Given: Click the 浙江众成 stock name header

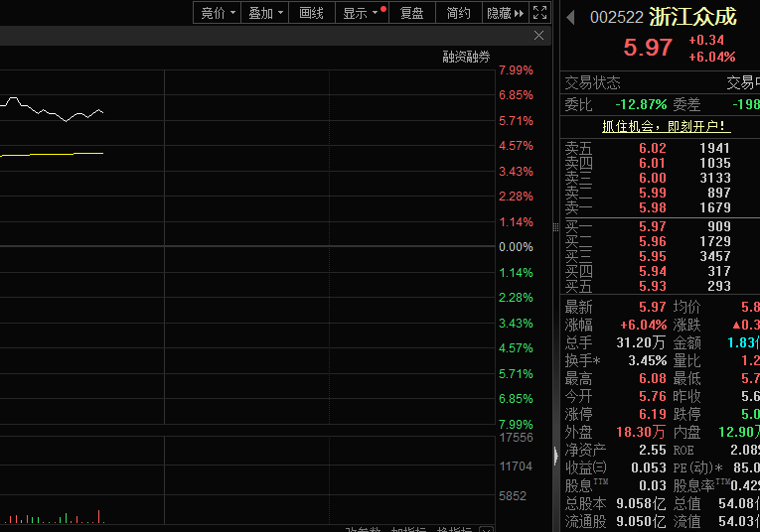Looking at the screenshot, I should click(x=693, y=17).
